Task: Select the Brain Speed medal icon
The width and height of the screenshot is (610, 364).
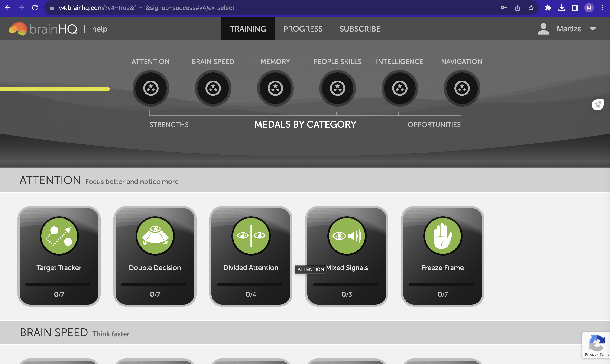Action: [213, 88]
